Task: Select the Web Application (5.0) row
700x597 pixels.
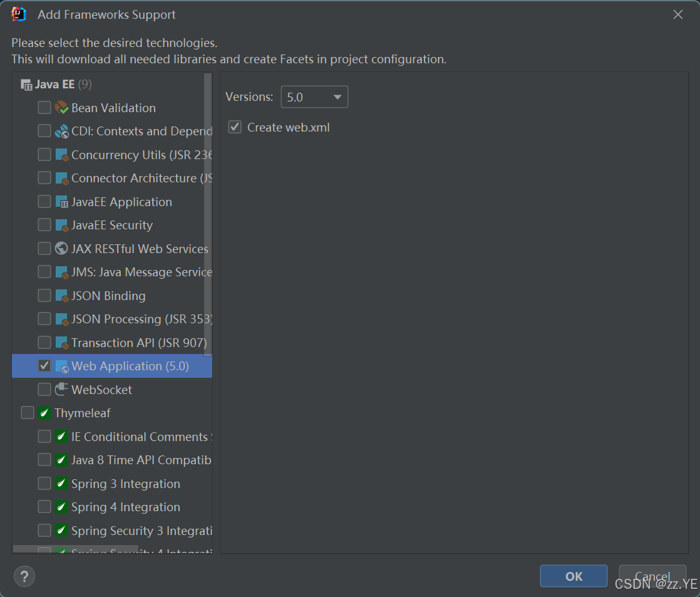Action: [x=112, y=366]
